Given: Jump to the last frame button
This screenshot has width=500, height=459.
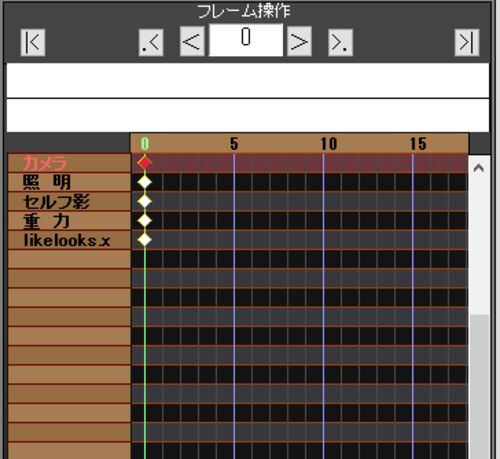Looking at the screenshot, I should click(x=467, y=42).
